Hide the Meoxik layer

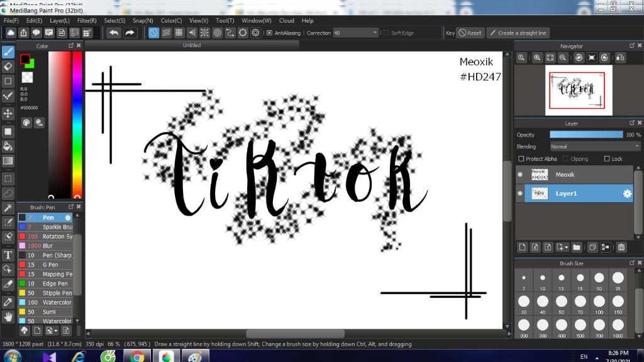tap(520, 175)
